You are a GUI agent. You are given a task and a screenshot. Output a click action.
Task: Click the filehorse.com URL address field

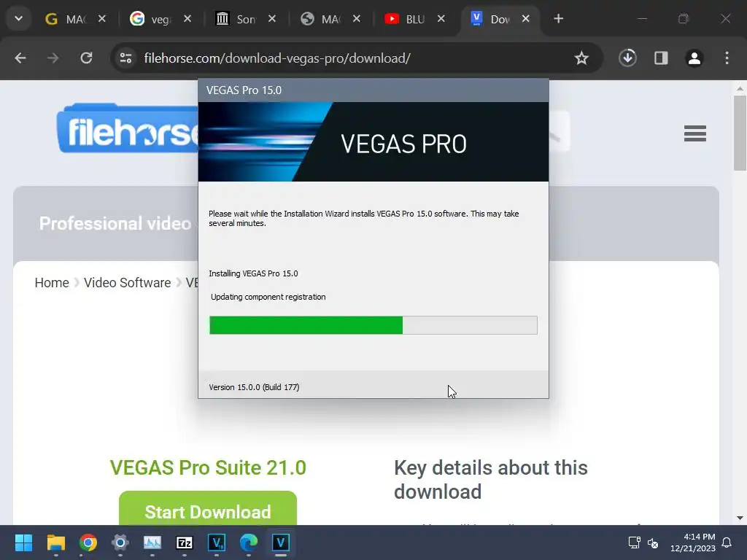tap(277, 58)
